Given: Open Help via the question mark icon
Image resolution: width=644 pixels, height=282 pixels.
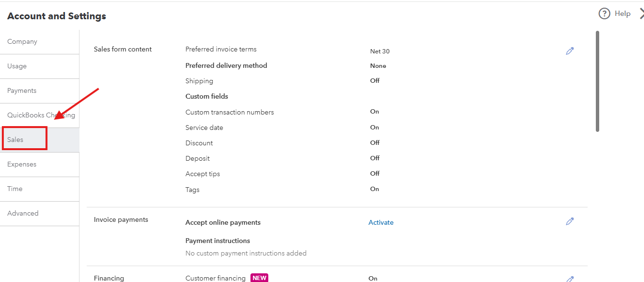Looking at the screenshot, I should tap(604, 13).
